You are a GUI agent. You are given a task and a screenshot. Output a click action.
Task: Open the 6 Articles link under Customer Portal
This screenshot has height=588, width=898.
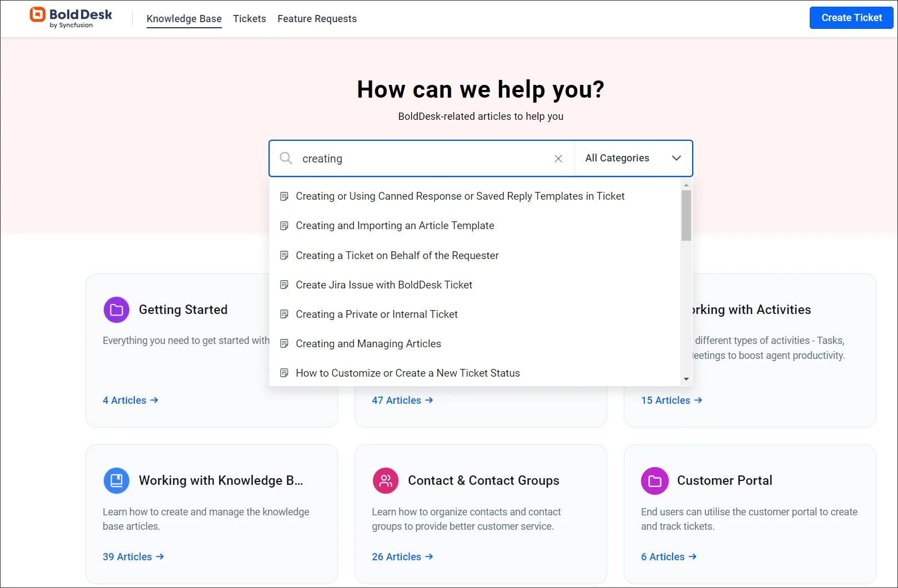coord(668,556)
